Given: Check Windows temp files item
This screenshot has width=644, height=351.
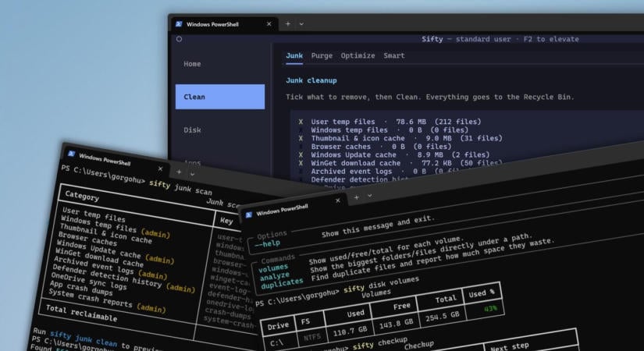Looking at the screenshot, I should pos(301,130).
